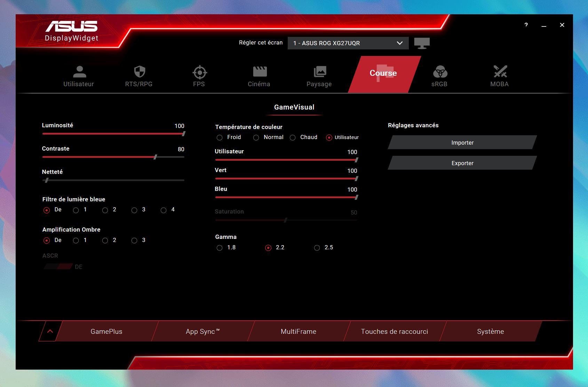Open the App Sync tab
Viewport: 588px width, 387px height.
click(x=202, y=332)
